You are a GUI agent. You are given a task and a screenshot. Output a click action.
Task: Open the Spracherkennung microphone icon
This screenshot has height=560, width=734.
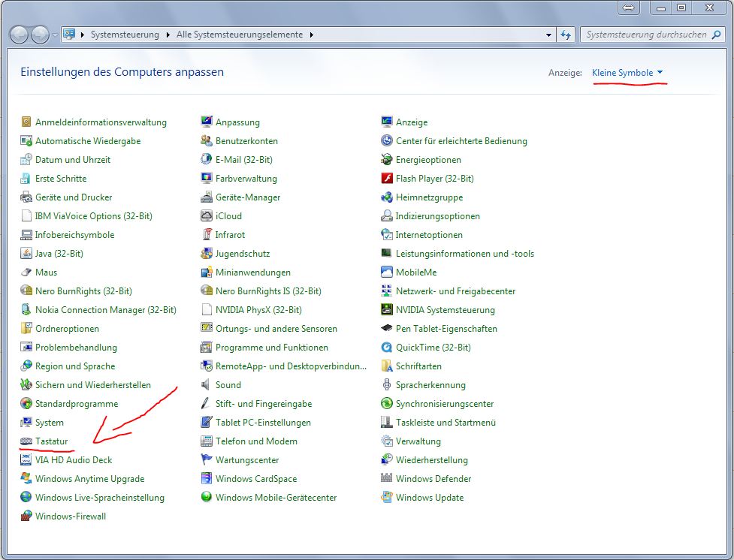pyautogui.click(x=387, y=385)
